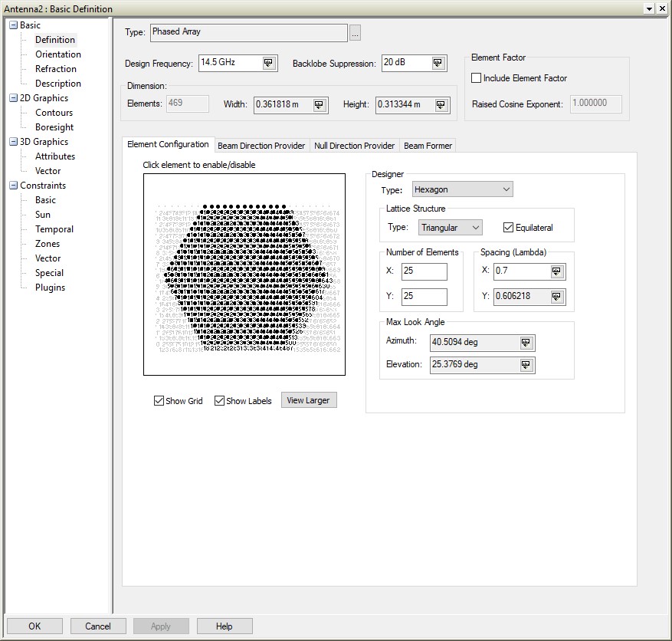Close the Antenna2 dialog window
Image resolution: width=672 pixels, height=641 pixels.
662,8
